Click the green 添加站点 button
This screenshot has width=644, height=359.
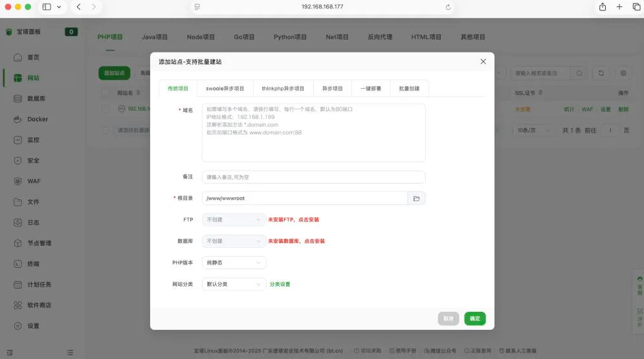114,73
